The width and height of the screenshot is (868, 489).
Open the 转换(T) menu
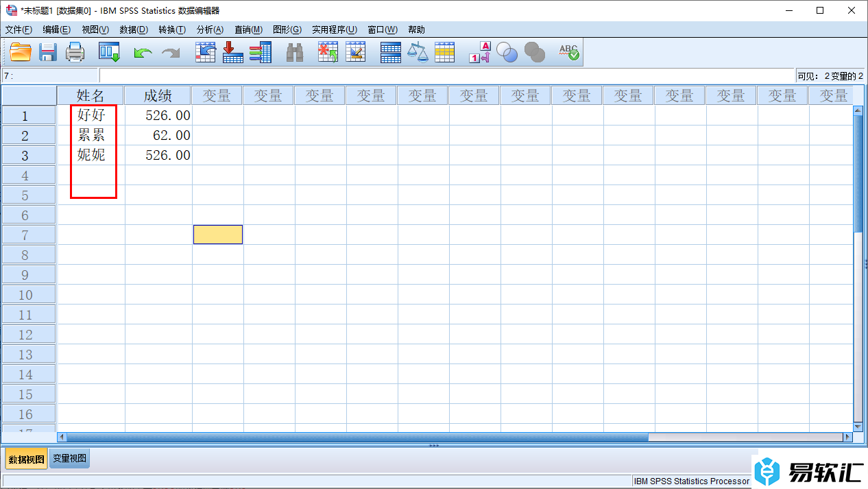point(172,29)
